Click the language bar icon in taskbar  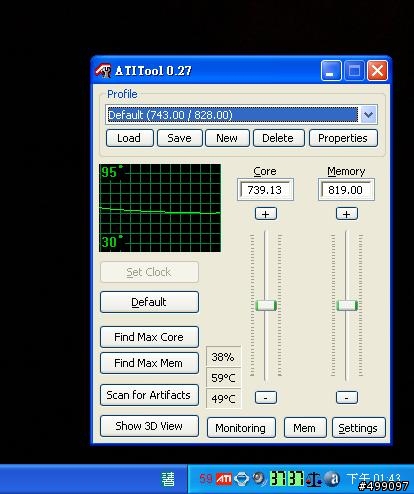click(168, 479)
